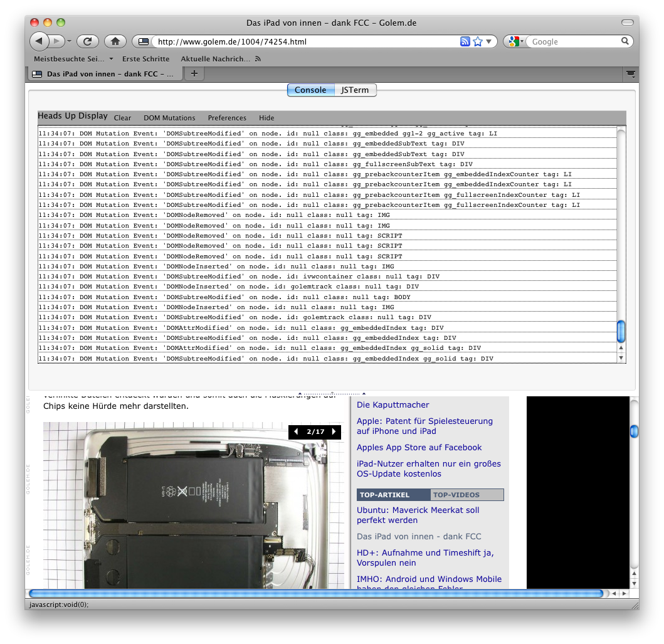
Task: Go to the home page icon
Action: 115,41
